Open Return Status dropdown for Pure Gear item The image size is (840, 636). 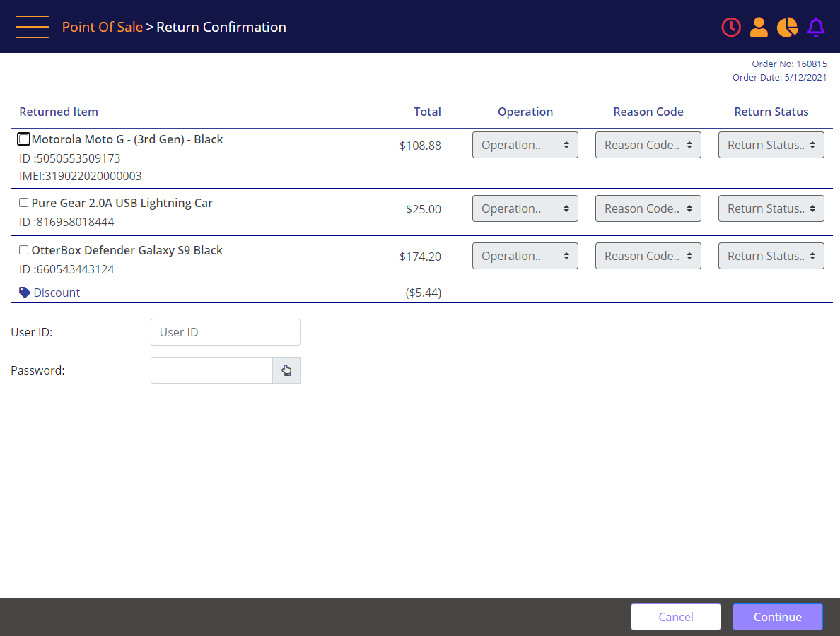[771, 208]
